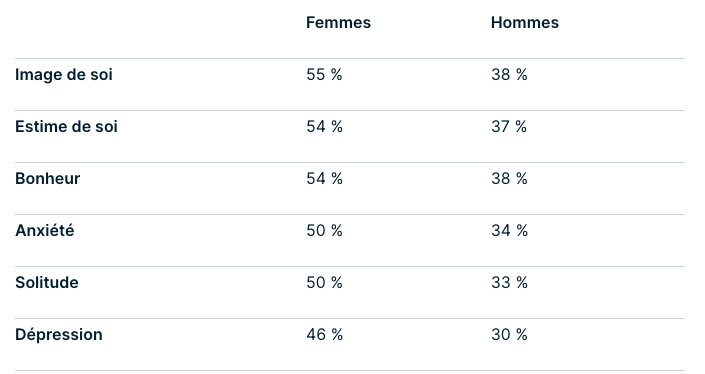
Task: Select the Femmes value for Estime de soi
Action: click(x=324, y=127)
